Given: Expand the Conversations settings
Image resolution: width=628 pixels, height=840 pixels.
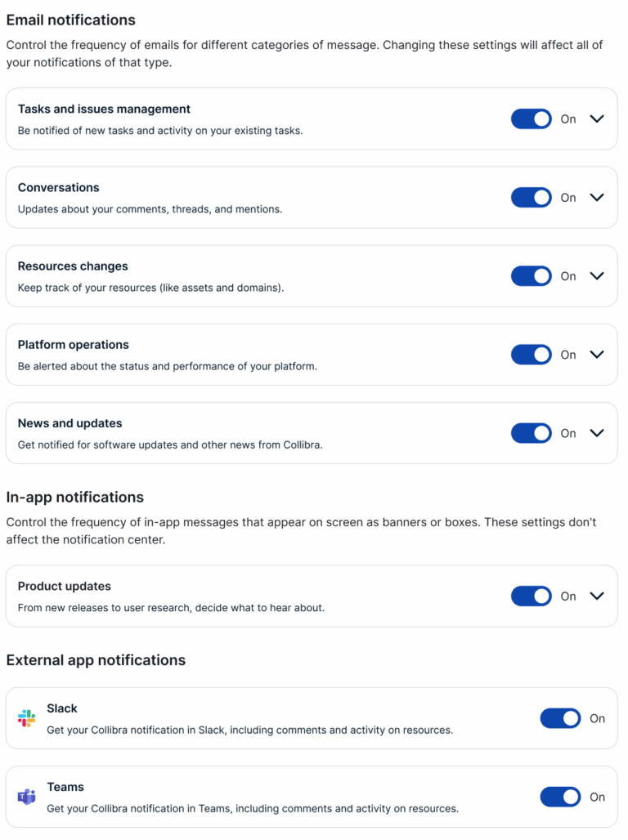Looking at the screenshot, I should click(x=596, y=197).
